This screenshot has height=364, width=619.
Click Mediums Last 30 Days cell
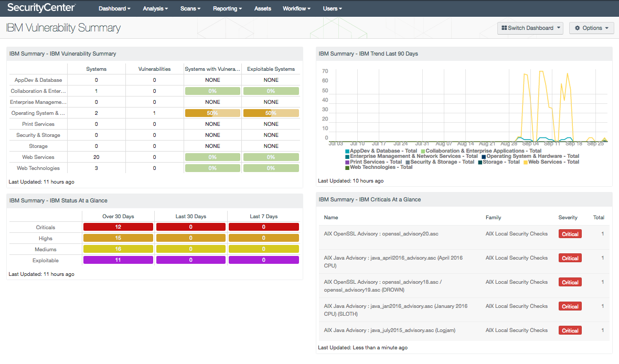(190, 249)
